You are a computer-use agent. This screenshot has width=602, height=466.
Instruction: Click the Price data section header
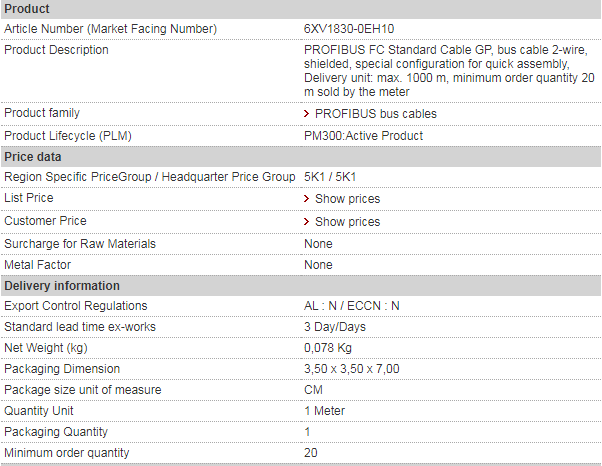(x=33, y=157)
